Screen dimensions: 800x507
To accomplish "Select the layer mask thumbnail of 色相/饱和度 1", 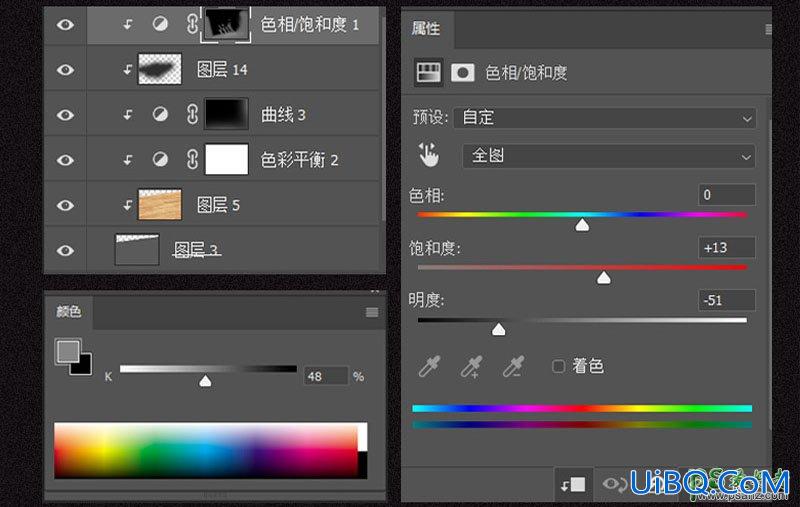I will (x=226, y=24).
